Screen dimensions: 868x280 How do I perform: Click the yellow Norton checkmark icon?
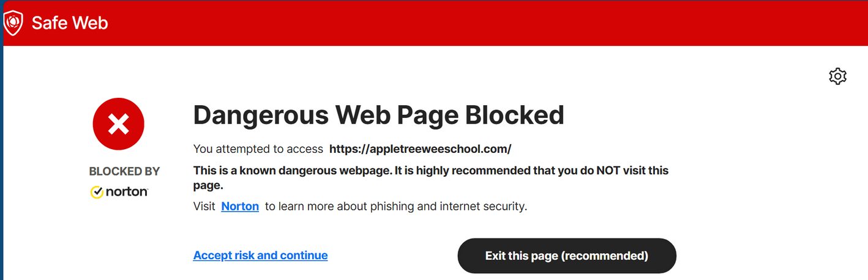coord(97,192)
